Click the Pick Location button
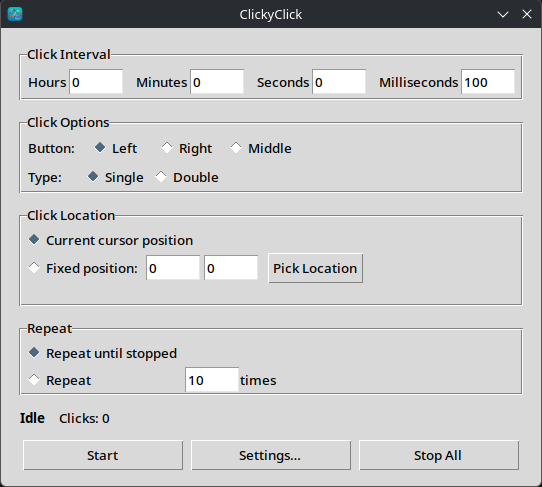Viewport: 542px width, 487px height. point(315,268)
